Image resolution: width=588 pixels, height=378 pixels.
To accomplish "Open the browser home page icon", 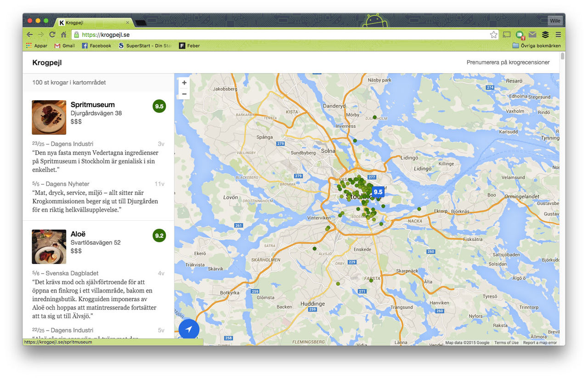I will pyautogui.click(x=63, y=34).
